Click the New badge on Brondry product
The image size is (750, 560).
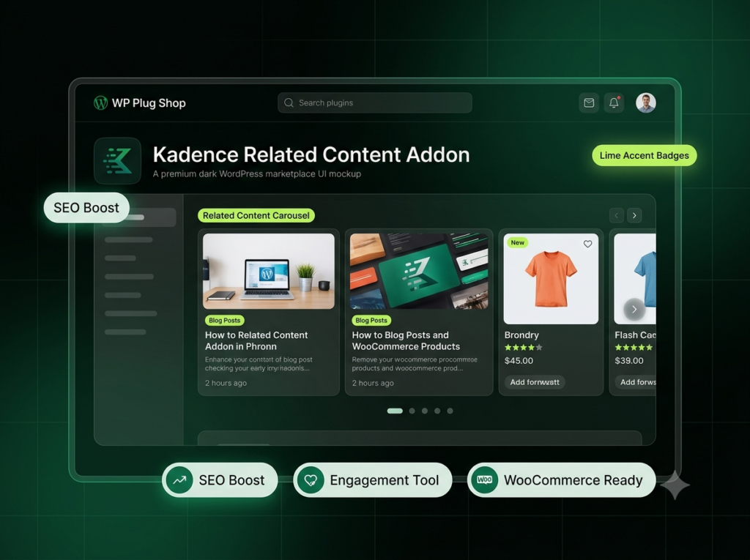(x=518, y=242)
